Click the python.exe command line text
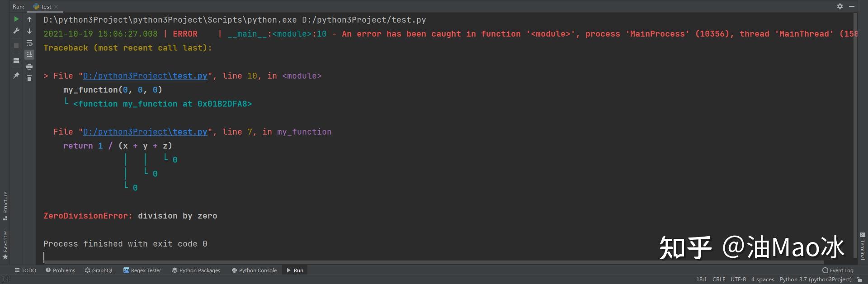The width and height of the screenshot is (868, 284). 235,20
